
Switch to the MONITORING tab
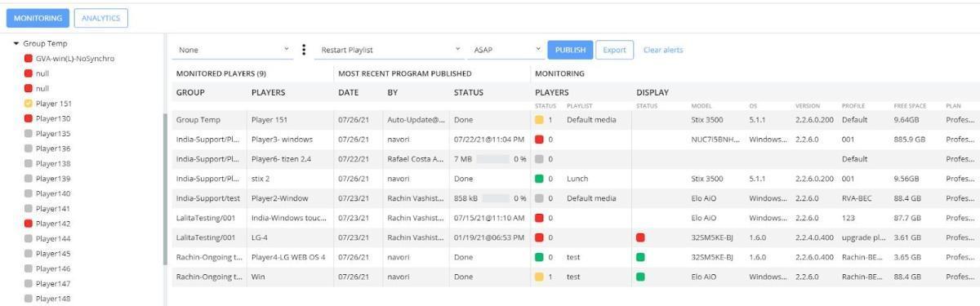37,18
